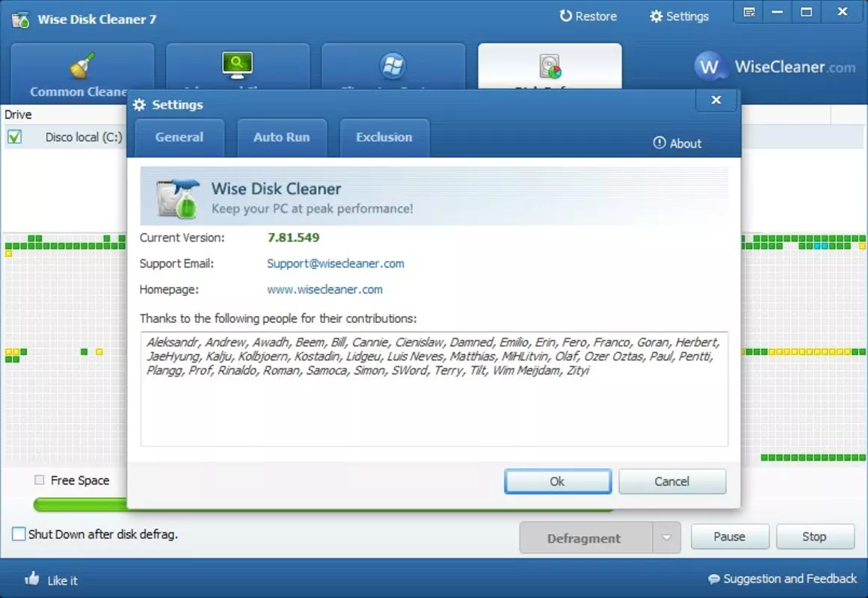Screen dimensions: 868x598
Task: Select the Disk Defrag tab
Action: pos(550,67)
